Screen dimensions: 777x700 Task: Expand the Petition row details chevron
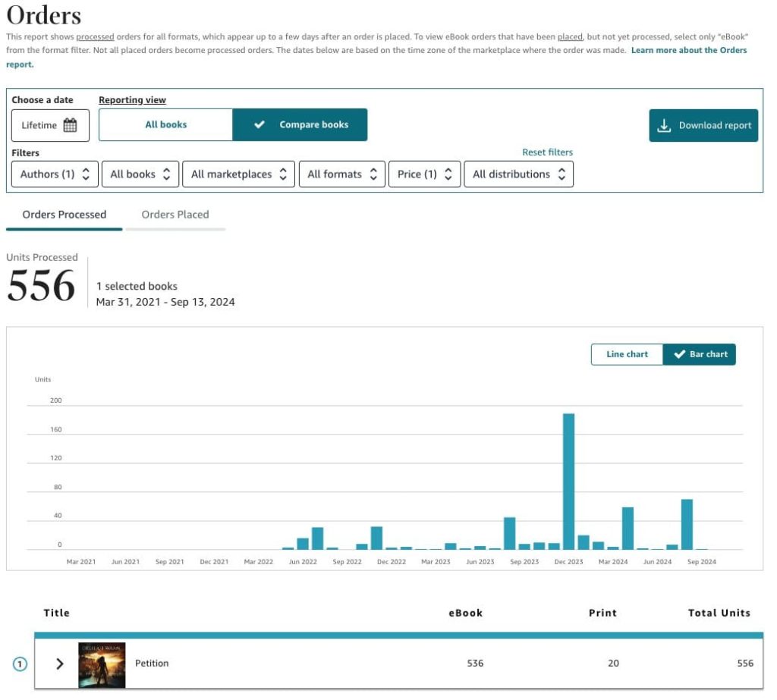(x=60, y=663)
